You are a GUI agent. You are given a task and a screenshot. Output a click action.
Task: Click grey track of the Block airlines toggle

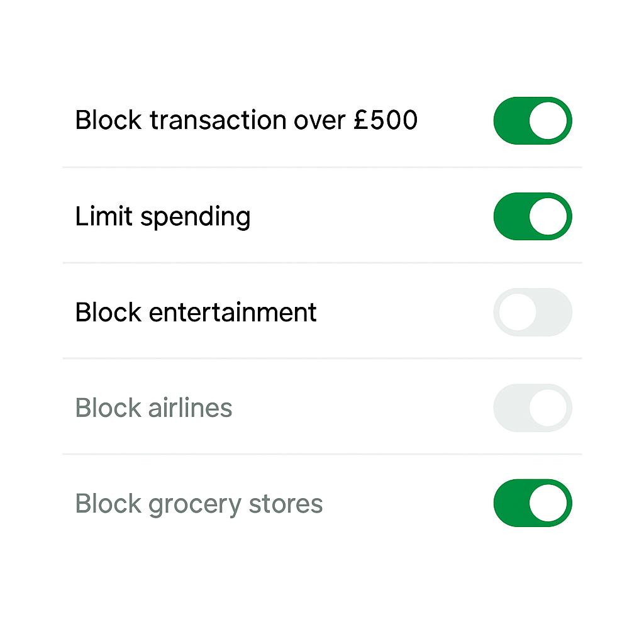pos(511,408)
